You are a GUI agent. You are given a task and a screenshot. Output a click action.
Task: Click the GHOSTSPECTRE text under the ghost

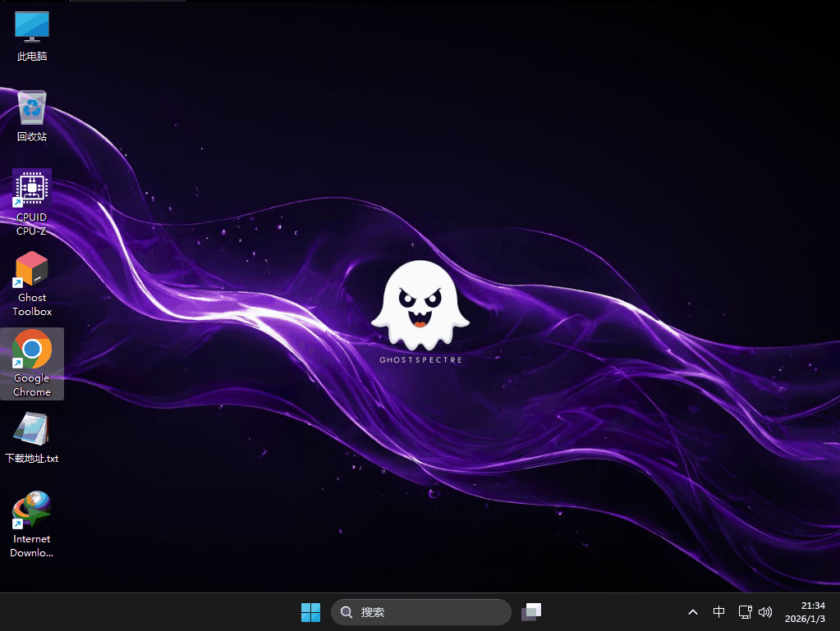420,359
